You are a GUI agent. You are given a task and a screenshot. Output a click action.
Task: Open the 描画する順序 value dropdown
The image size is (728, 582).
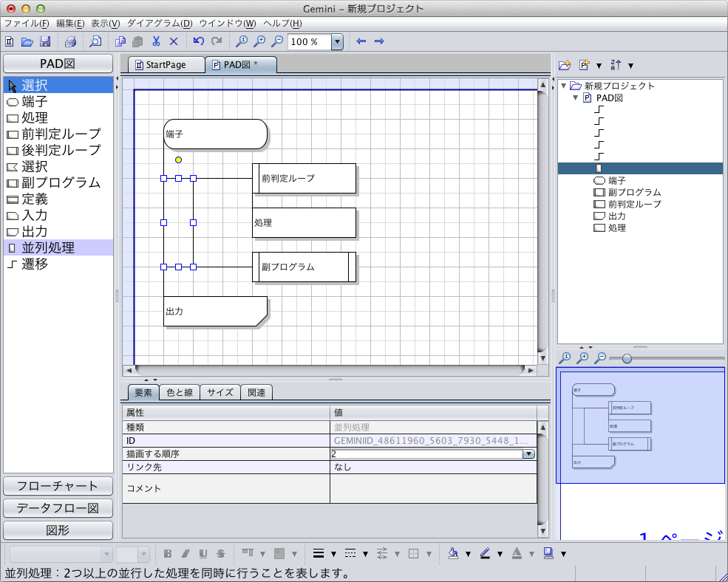pos(528,454)
